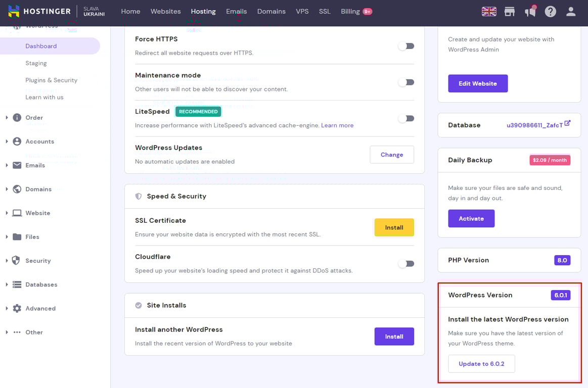
Task: Open the Hostinger marketplace store icon
Action: click(x=510, y=11)
